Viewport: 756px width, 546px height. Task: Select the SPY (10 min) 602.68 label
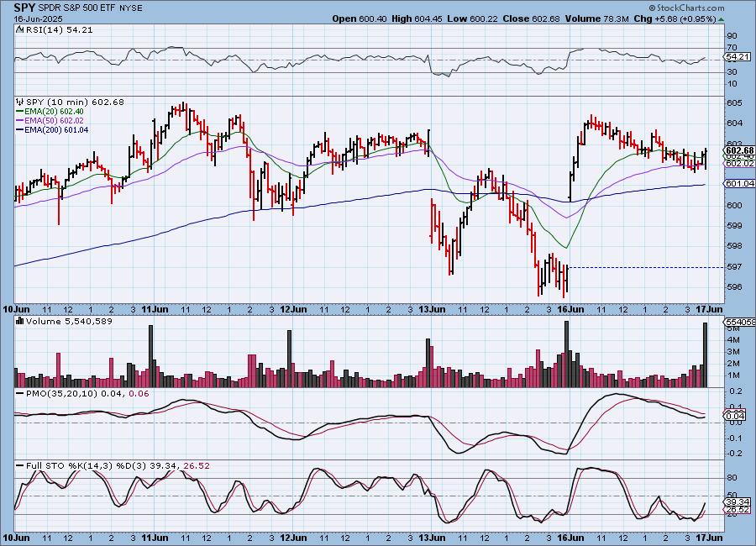point(75,102)
